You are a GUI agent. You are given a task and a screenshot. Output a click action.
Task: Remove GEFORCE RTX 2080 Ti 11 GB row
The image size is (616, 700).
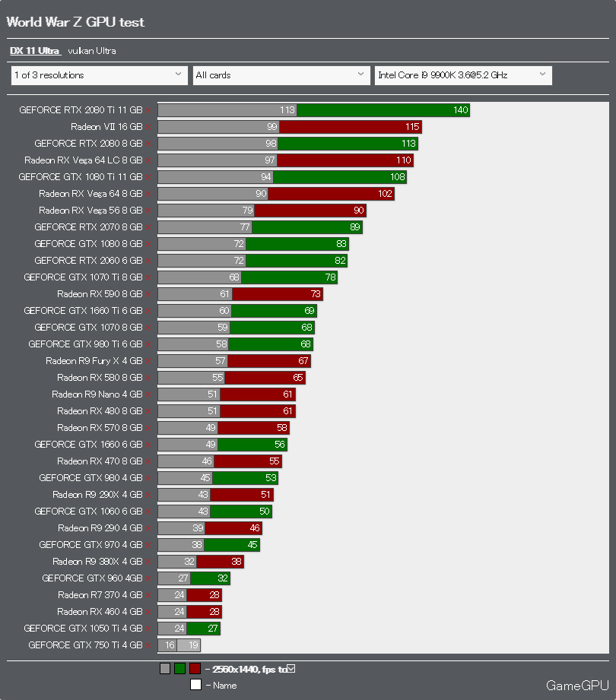click(x=148, y=110)
